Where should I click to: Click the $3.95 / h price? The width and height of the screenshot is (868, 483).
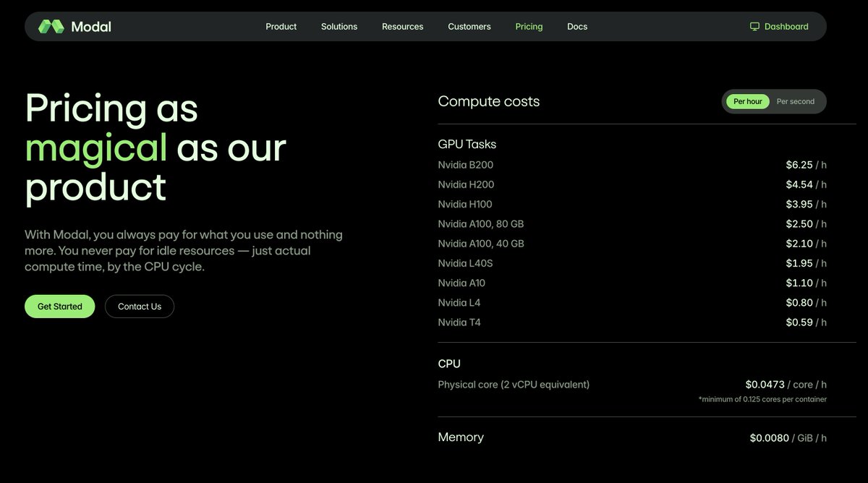807,204
